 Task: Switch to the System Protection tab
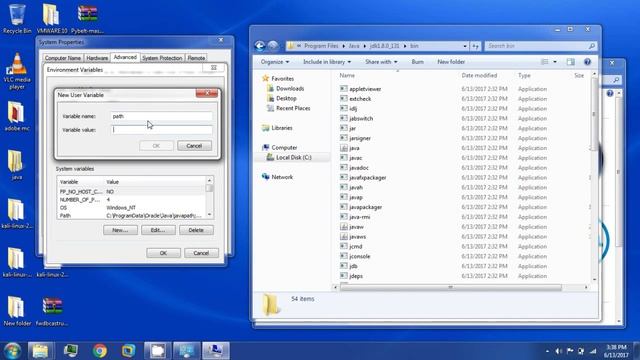point(162,58)
